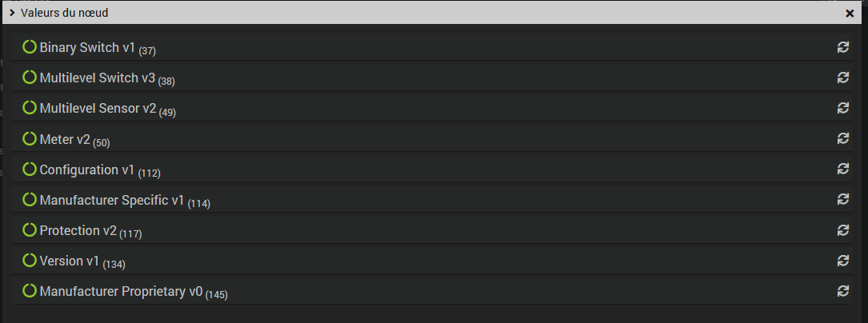
Task: Refresh the Meter v2 values
Action: [842, 138]
